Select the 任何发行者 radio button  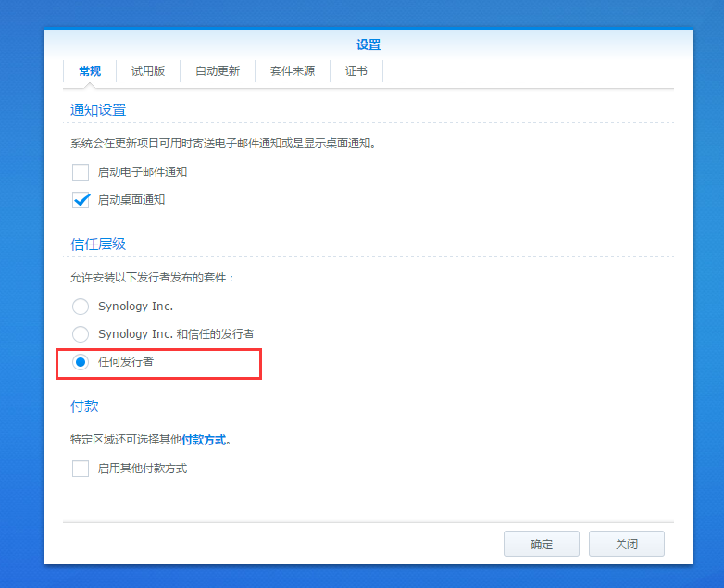pos(81,362)
